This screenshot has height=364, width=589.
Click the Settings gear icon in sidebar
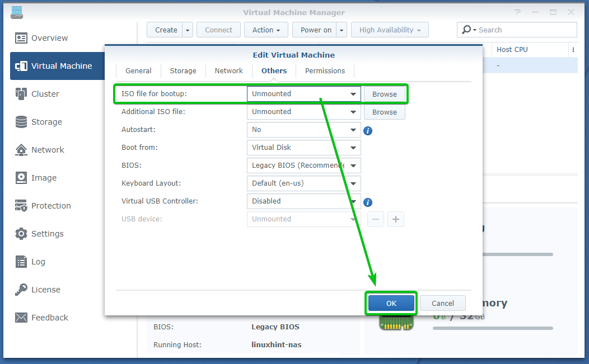21,234
